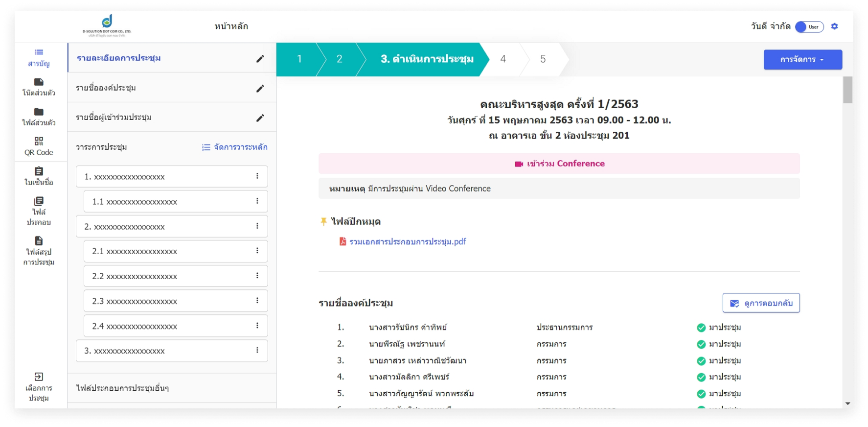The image size is (868, 427).
Task: Click the ดูการตอบกลับ button
Action: [x=761, y=303]
